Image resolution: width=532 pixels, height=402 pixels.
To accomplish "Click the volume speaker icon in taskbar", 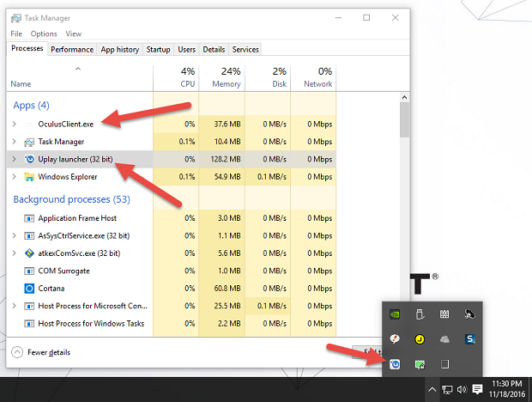I will (x=462, y=389).
